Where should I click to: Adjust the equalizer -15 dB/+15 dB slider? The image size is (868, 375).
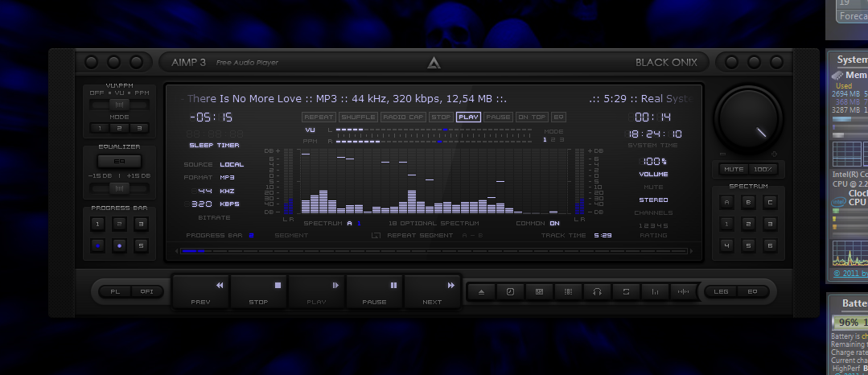pyautogui.click(x=119, y=187)
